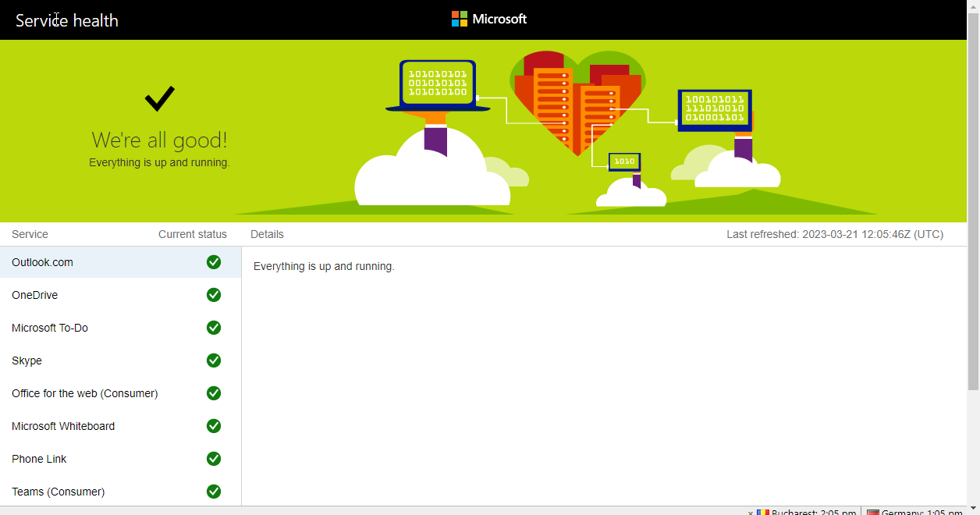Select the OneDrive service row
Image resolution: width=980 pixels, height=515 pixels.
pos(121,295)
